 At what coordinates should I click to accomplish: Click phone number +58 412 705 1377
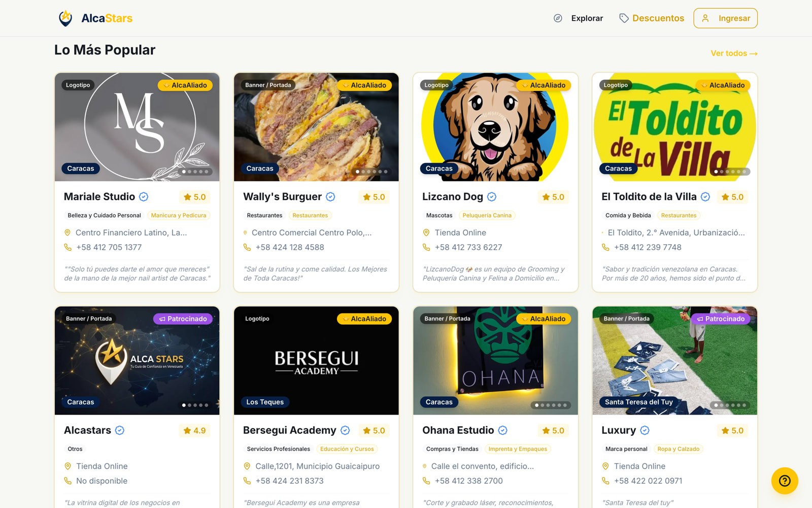pos(109,247)
